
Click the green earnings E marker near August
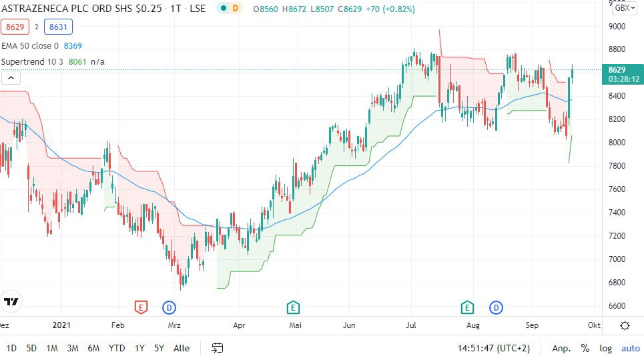(467, 307)
